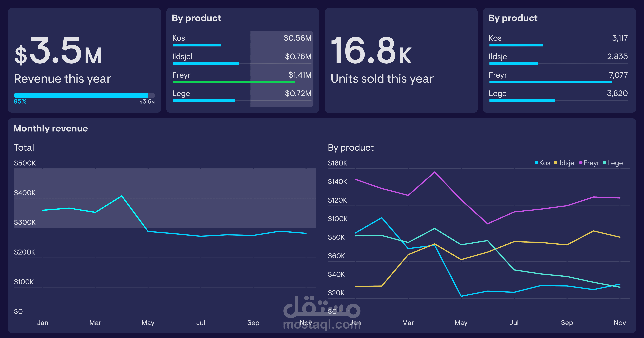Click the Lege $0.72M revenue value
Viewport: 644px width, 338px height.
pos(298,93)
